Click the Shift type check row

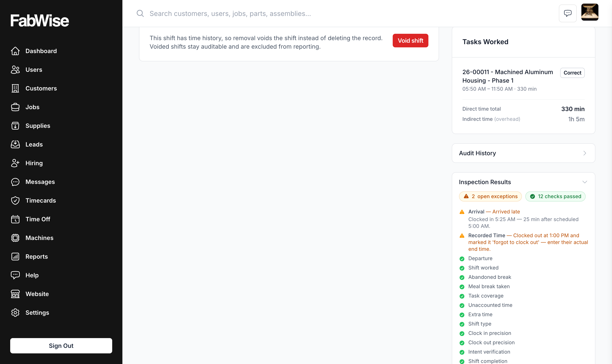tap(523, 324)
